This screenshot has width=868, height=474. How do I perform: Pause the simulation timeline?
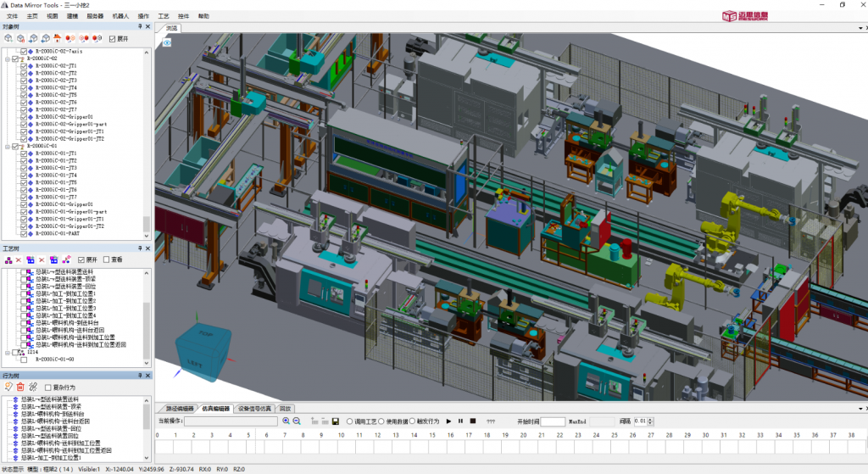pyautogui.click(x=460, y=421)
